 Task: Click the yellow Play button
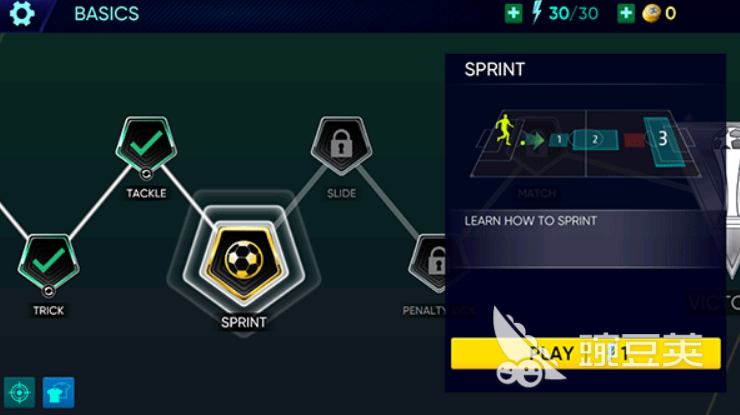coord(586,353)
